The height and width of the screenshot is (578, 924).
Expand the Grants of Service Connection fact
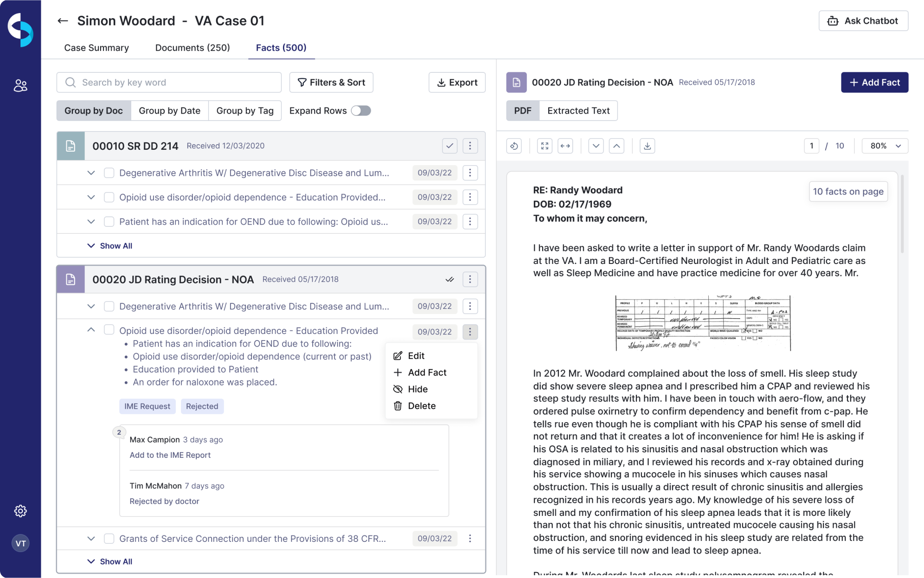(91, 539)
